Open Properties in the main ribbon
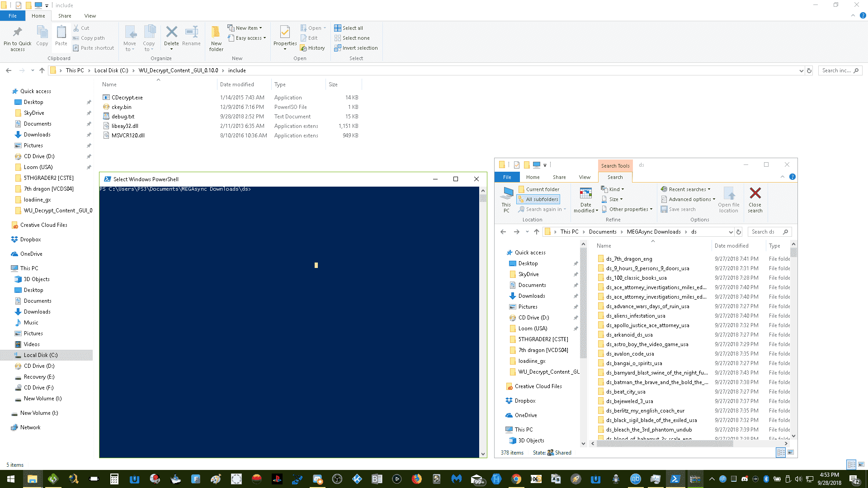The height and width of the screenshot is (488, 868). click(x=285, y=37)
